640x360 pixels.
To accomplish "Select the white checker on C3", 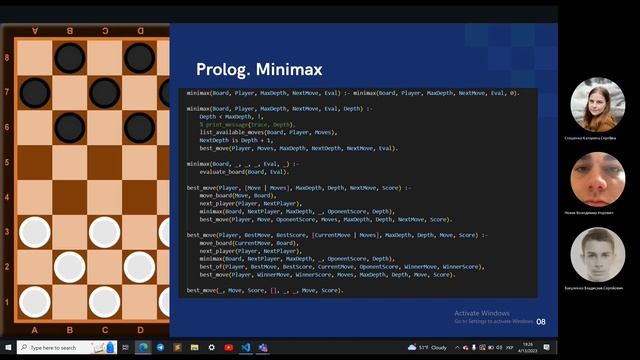I will click(105, 232).
